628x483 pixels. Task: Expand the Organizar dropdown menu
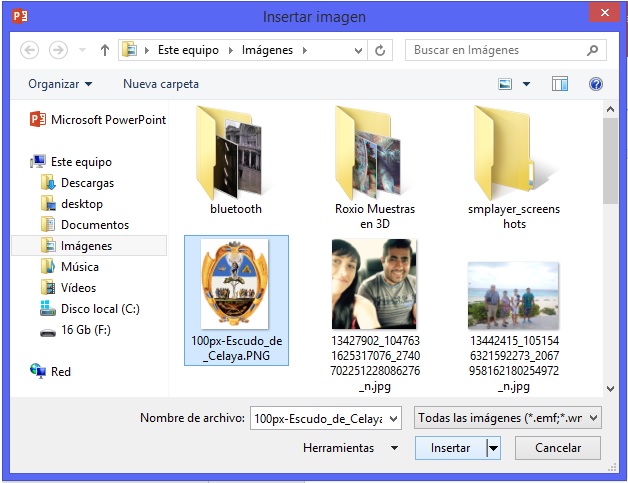click(x=60, y=84)
